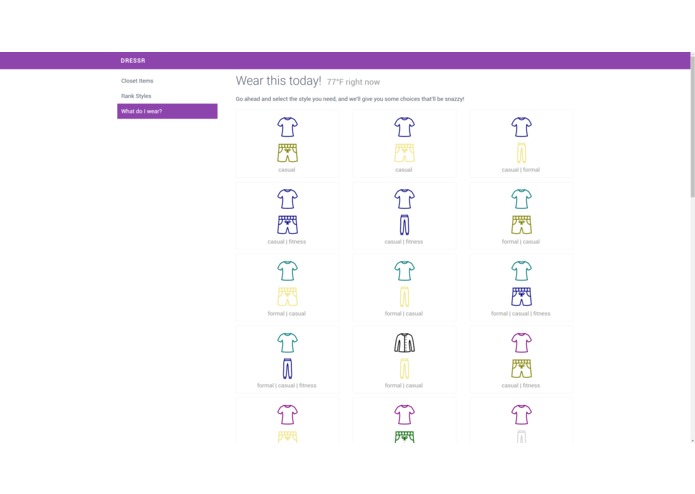Click 'formal | casual' label under teal shirt, yellow pants
Image resolution: width=695 pixels, height=494 pixels.
click(404, 313)
